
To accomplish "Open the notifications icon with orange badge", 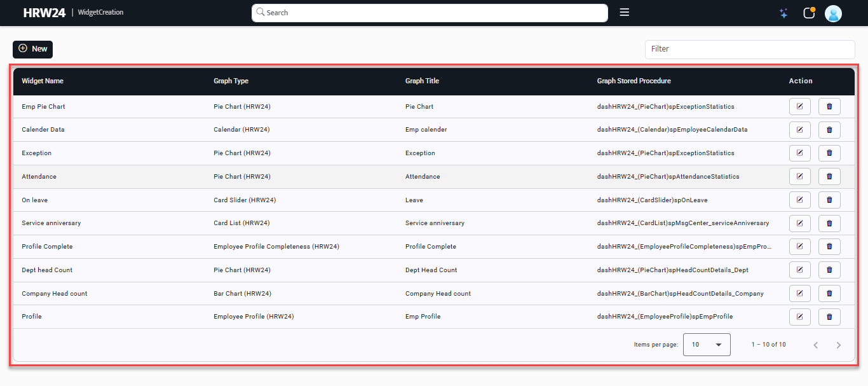I will [809, 13].
